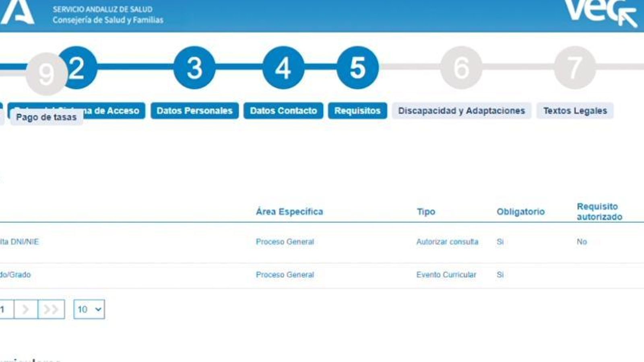Select page 1 in the paginator

tap(4, 309)
